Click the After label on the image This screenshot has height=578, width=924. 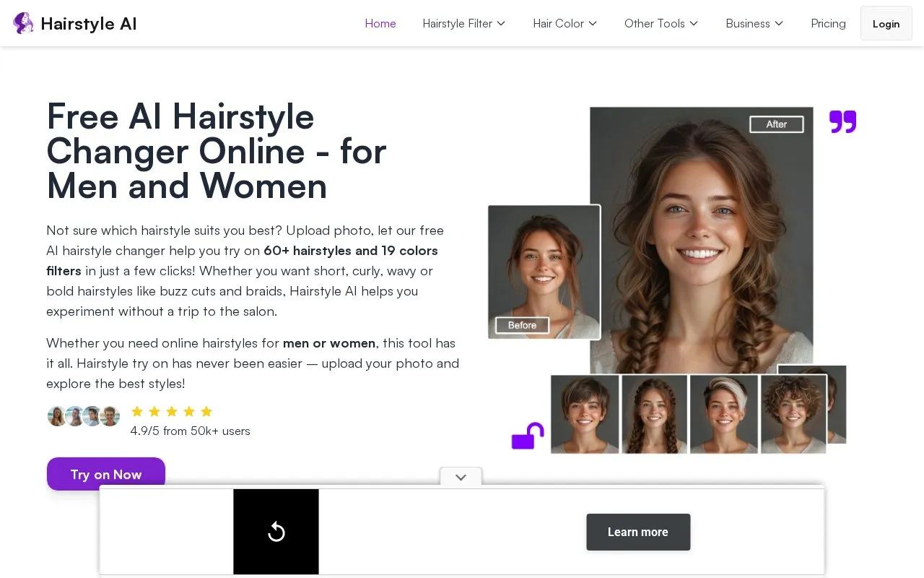(776, 124)
